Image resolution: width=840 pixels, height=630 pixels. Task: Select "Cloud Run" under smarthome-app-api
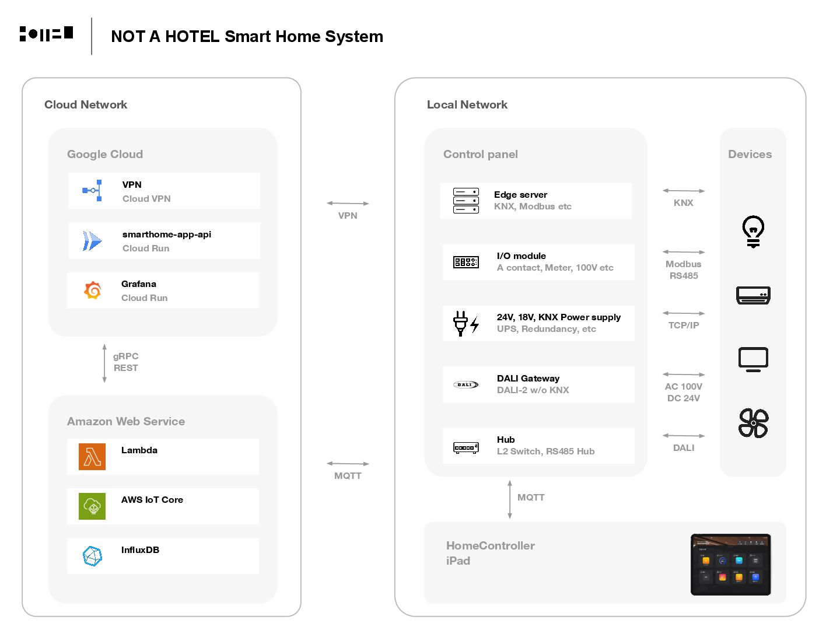click(146, 249)
